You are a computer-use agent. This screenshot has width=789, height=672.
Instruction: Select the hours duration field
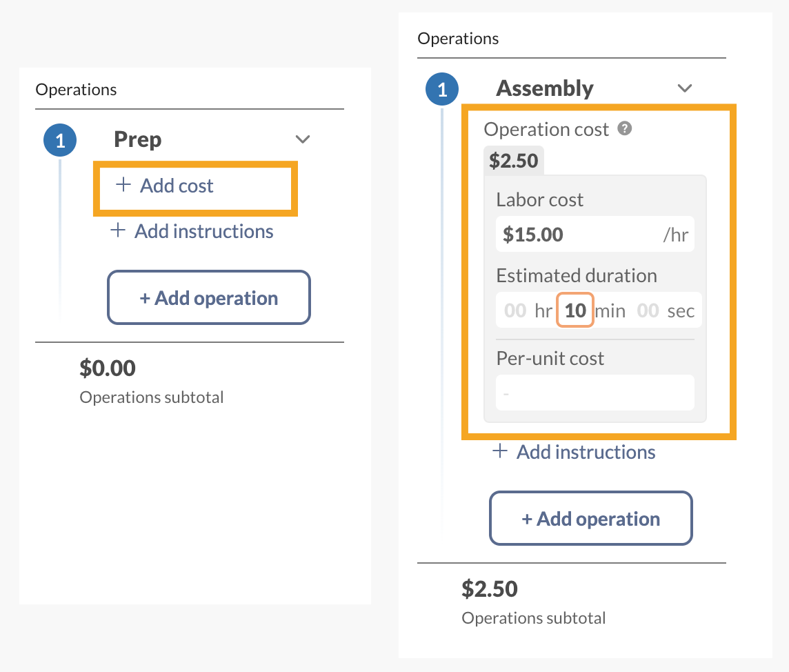(x=515, y=310)
